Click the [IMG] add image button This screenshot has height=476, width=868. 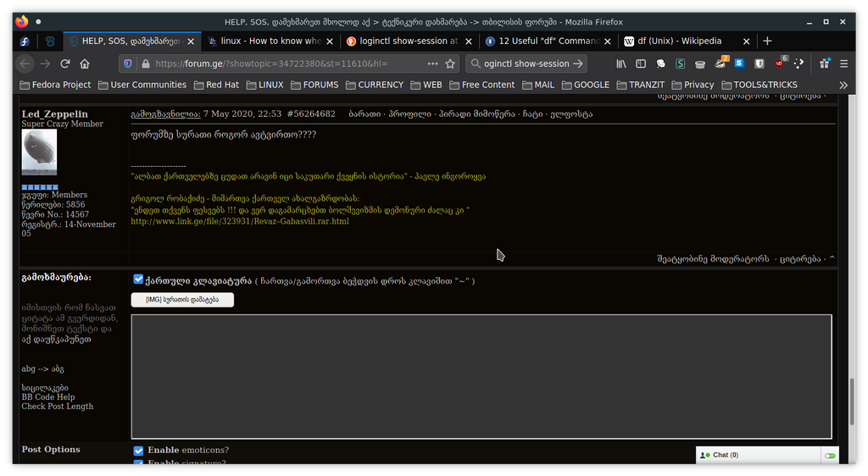coord(182,300)
